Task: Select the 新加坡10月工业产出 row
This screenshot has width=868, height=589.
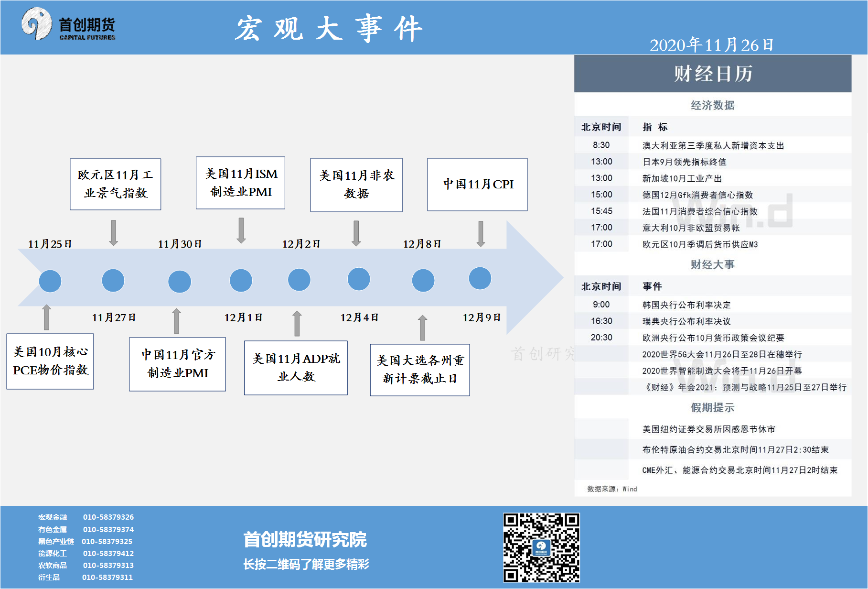Action: tap(713, 178)
